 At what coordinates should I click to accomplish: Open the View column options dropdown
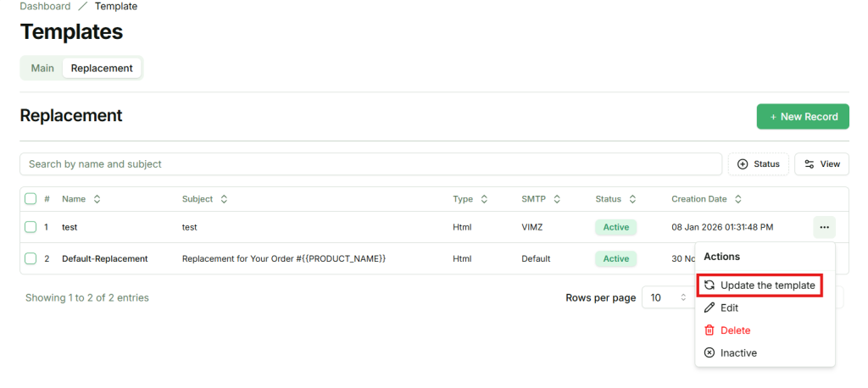point(821,164)
